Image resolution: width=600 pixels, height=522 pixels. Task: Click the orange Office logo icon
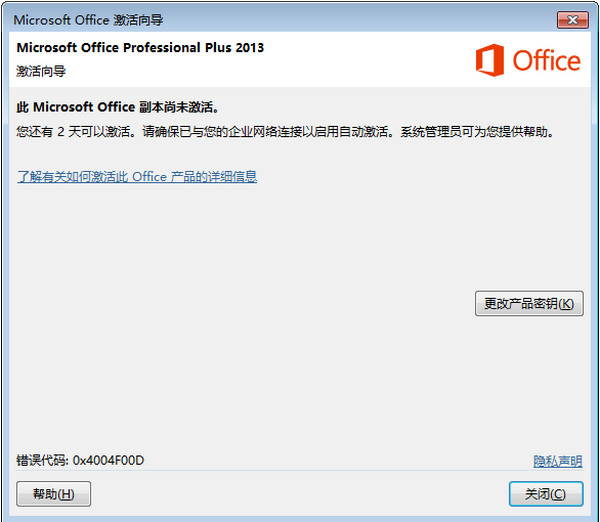click(x=489, y=60)
